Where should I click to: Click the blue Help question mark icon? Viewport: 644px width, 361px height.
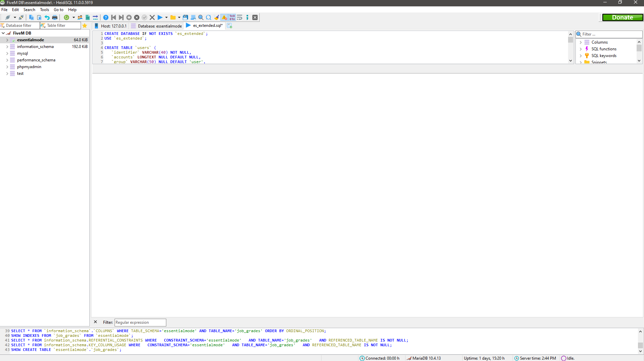coord(106,17)
